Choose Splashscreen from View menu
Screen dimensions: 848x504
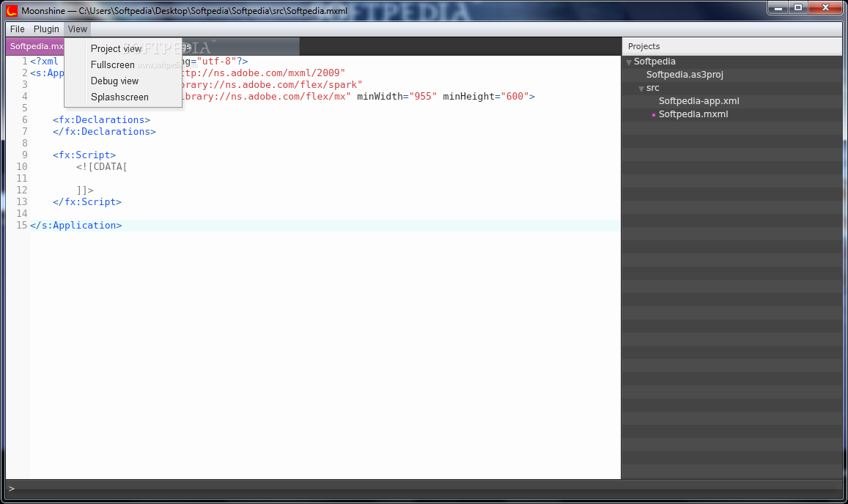[119, 97]
